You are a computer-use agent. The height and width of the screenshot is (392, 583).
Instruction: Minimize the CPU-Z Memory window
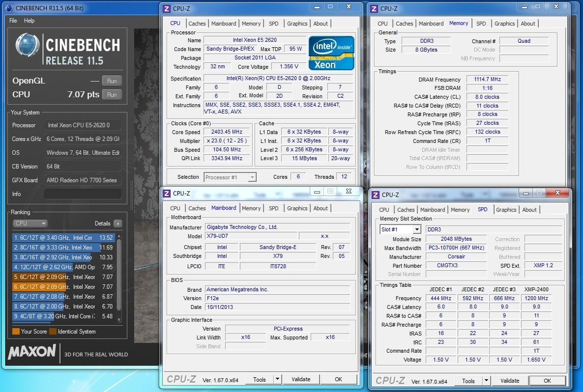point(524,7)
